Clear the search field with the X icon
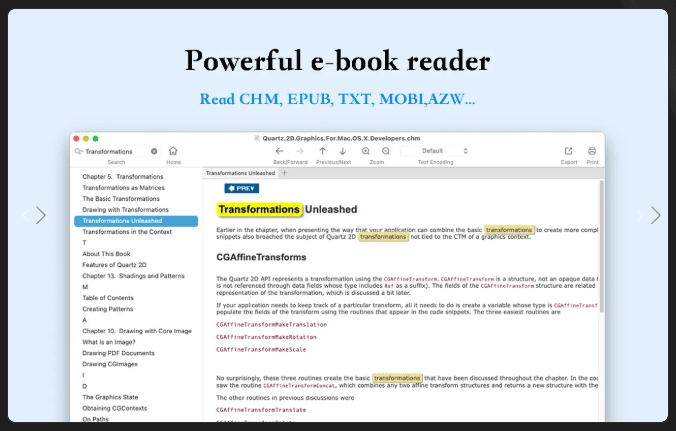Image resolution: width=676 pixels, height=431 pixels. (154, 151)
